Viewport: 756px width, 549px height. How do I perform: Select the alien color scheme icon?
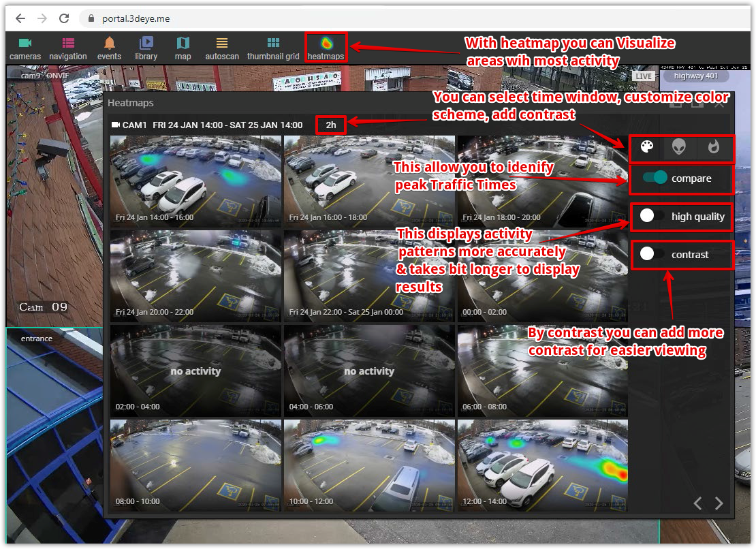pos(679,147)
